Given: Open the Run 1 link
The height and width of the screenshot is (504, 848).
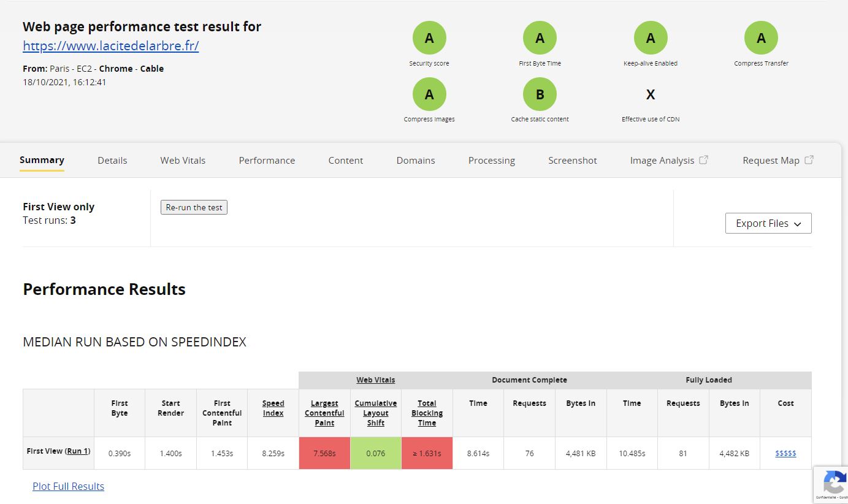Looking at the screenshot, I should tap(77, 451).
